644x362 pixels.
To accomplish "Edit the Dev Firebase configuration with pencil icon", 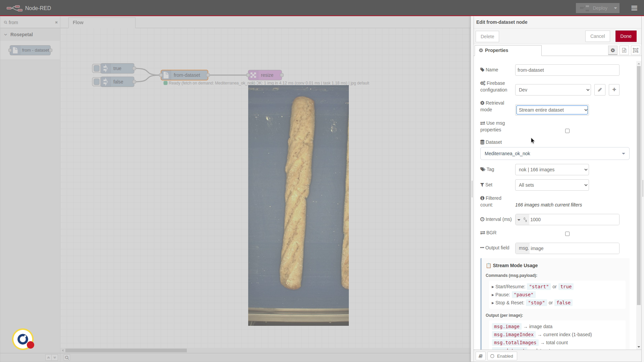I will tap(600, 90).
